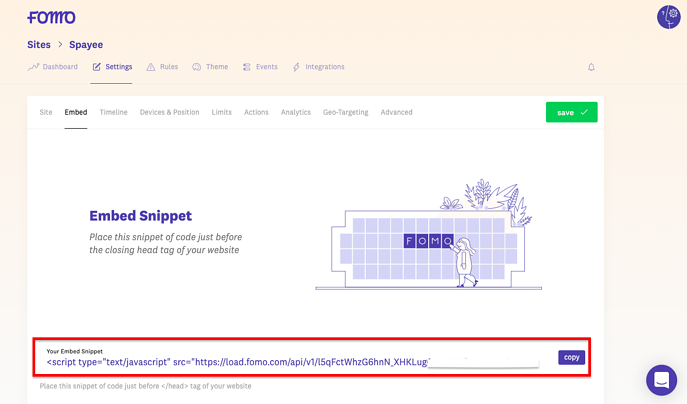687x404 pixels.
Task: Open the Theme section
Action: (210, 67)
